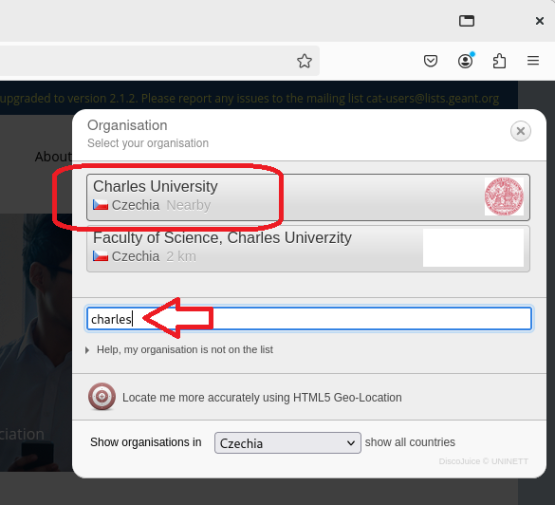
Task: Click the 2 km distance text
Action: tap(181, 256)
